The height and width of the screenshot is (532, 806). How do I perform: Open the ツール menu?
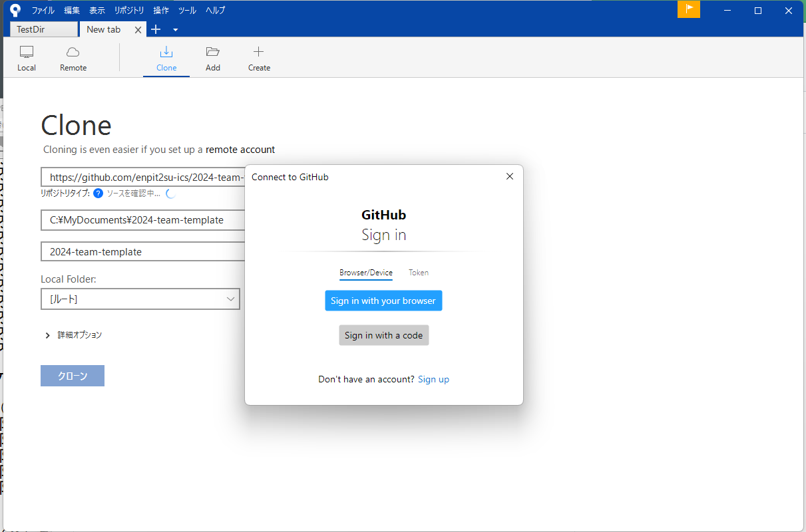tap(187, 11)
